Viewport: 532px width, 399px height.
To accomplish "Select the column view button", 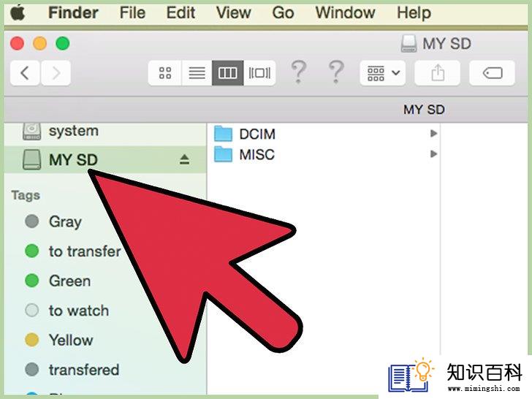I will click(228, 72).
